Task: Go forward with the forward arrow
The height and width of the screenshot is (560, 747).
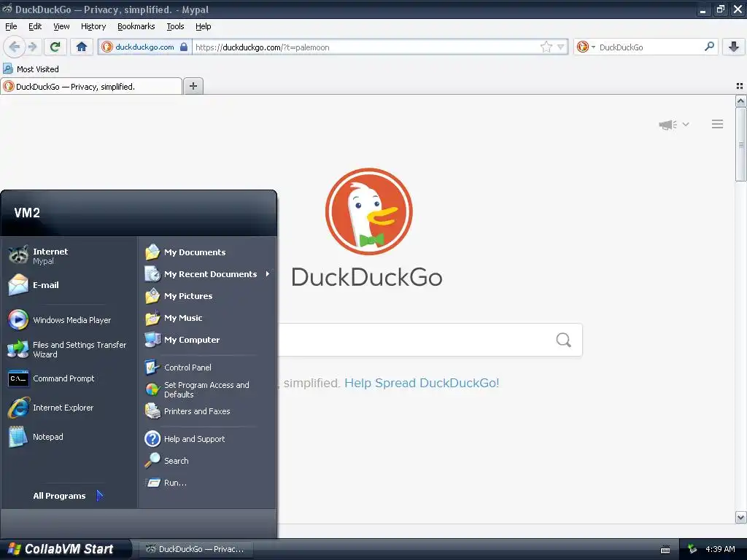Action: click(33, 47)
